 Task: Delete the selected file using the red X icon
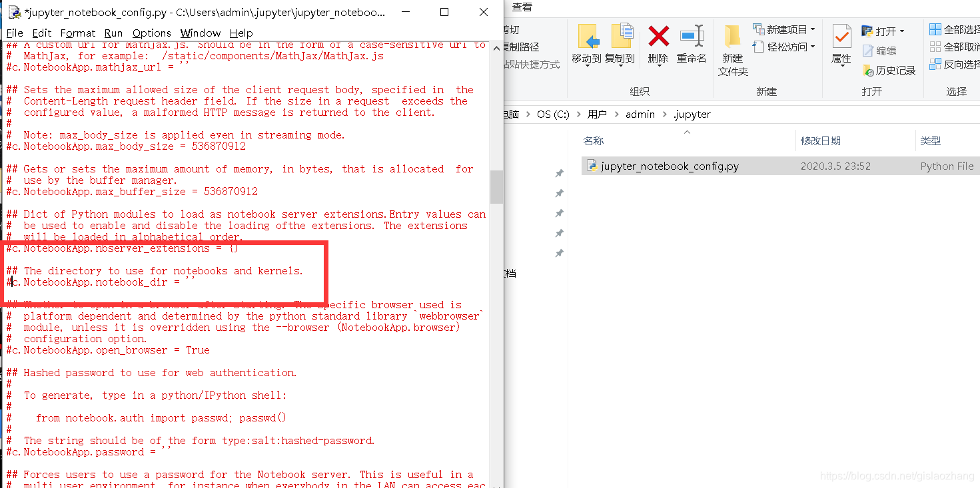pos(657,40)
